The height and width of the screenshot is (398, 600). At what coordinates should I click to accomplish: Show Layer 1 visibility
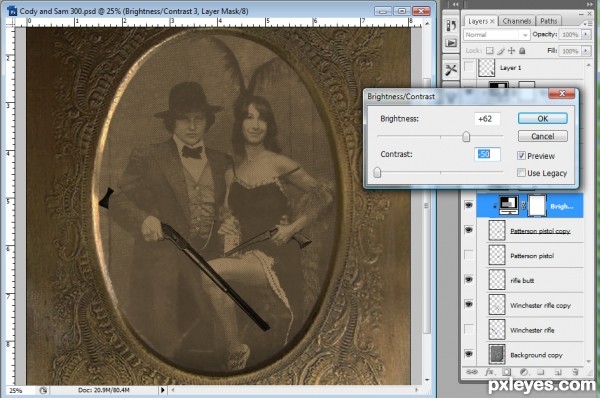click(469, 67)
